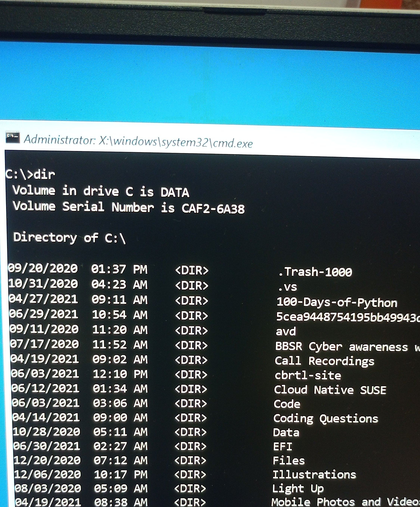
Task: Select the 100-Days-of-Python folder name
Action: point(337,303)
